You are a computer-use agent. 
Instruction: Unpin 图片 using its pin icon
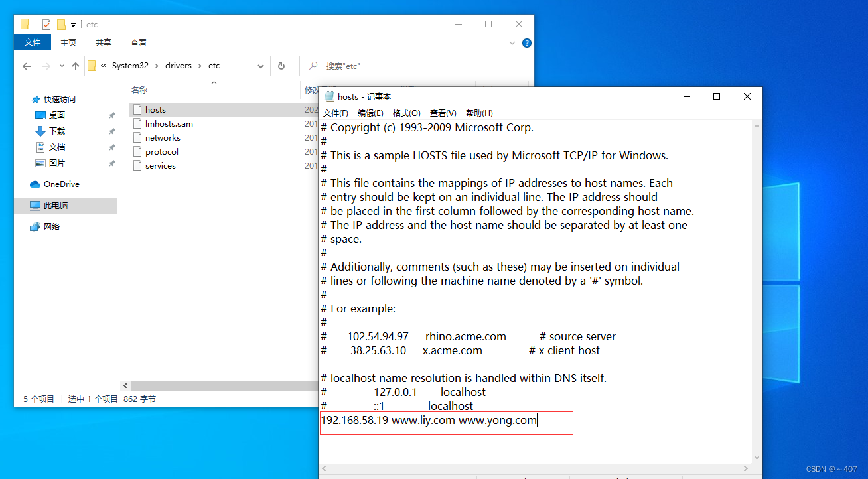tap(111, 163)
